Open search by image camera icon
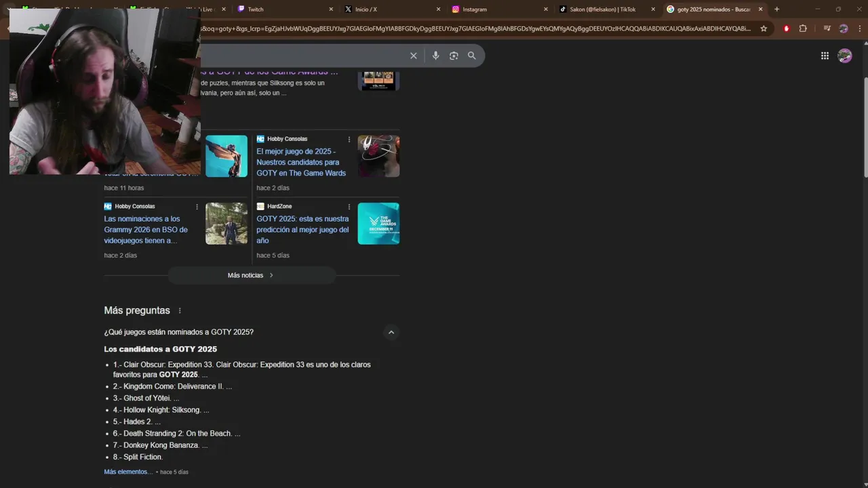 coord(454,56)
